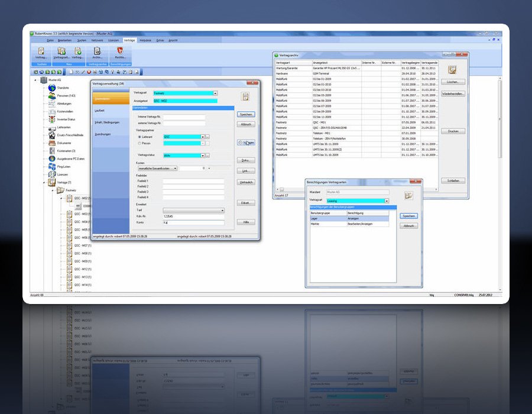Open the Bearbeiten menu
This screenshot has width=532, height=414.
click(64, 40)
